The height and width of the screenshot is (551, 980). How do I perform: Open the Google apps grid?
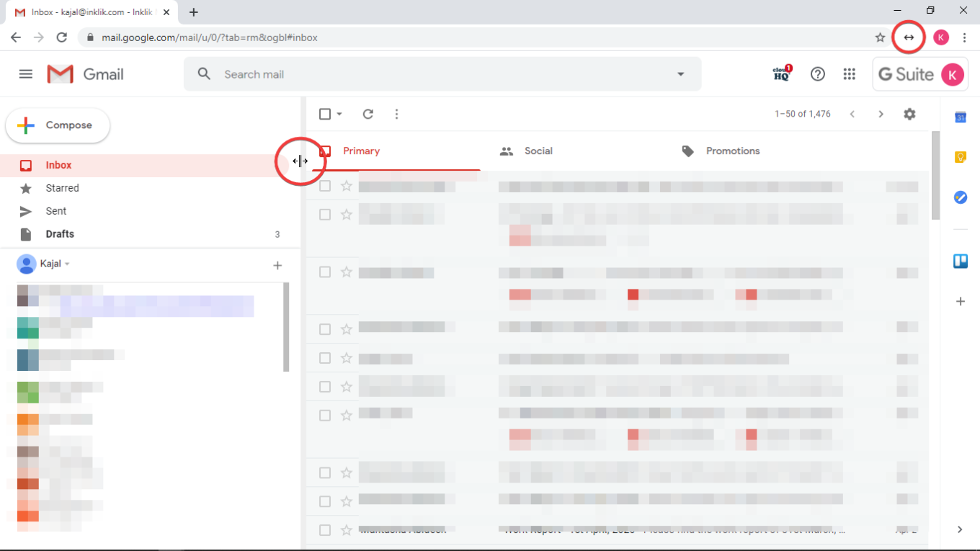click(850, 74)
